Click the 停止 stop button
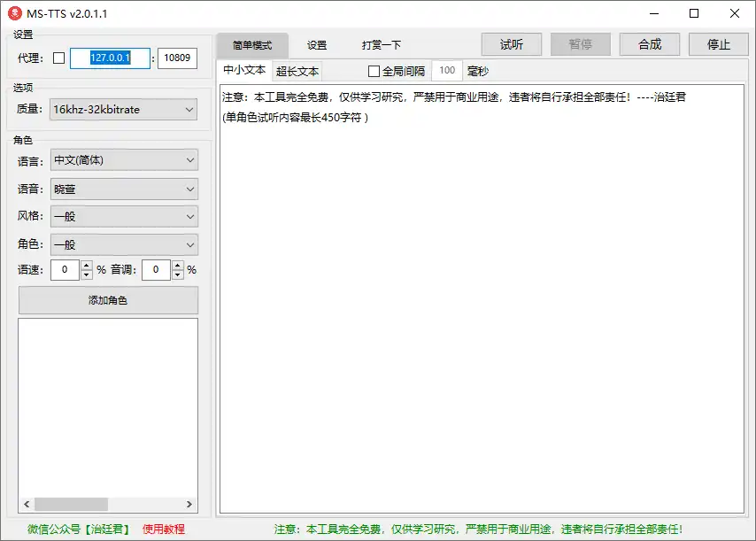Screen dimensions: 756x541 (x=718, y=43)
